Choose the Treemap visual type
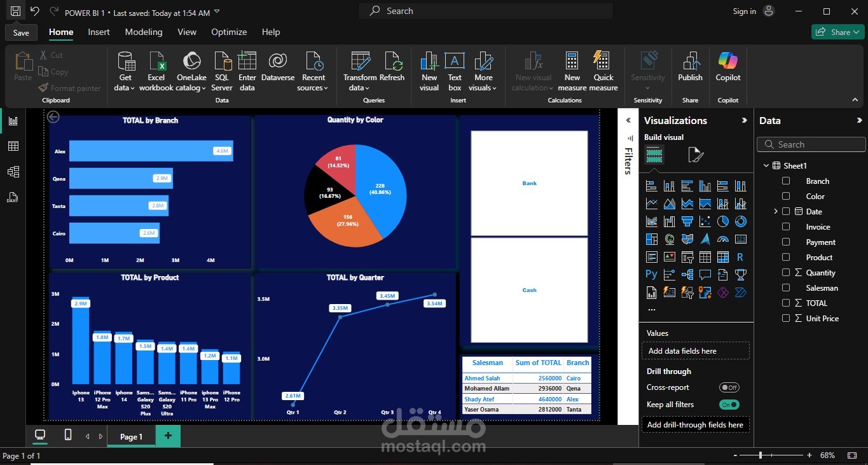The height and width of the screenshot is (465, 868). pyautogui.click(x=652, y=239)
